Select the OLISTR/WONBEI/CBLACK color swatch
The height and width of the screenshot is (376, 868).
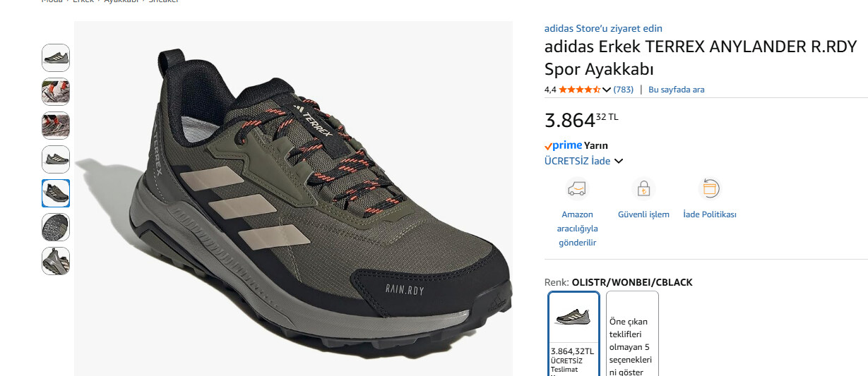(x=573, y=334)
